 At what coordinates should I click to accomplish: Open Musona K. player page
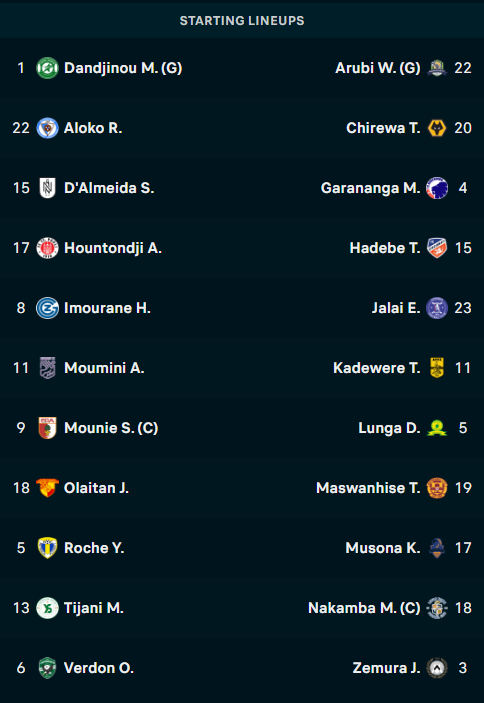[383, 548]
